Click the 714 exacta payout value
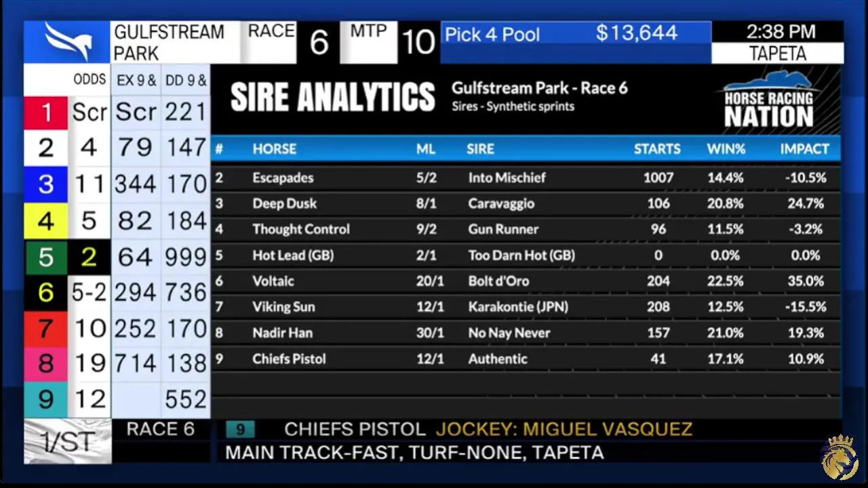868x488 pixels. coord(136,363)
